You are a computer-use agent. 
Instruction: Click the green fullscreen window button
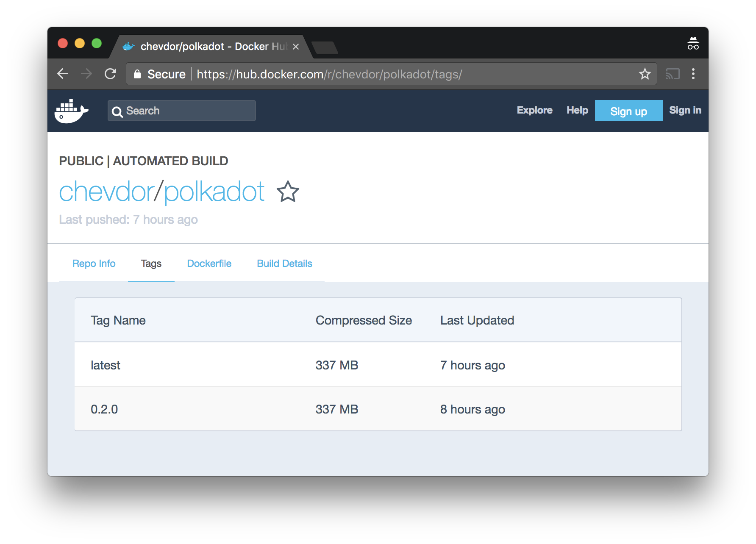pyautogui.click(x=97, y=43)
